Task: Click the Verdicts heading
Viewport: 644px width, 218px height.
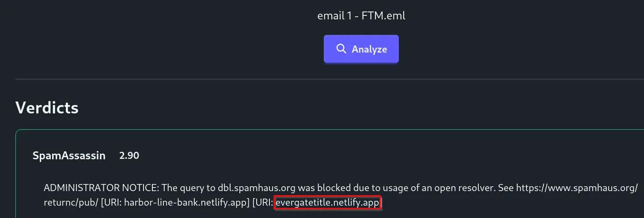Action: pos(47,108)
